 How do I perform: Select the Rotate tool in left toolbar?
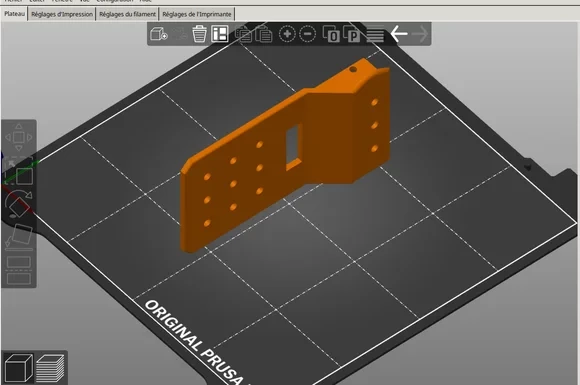click(18, 204)
